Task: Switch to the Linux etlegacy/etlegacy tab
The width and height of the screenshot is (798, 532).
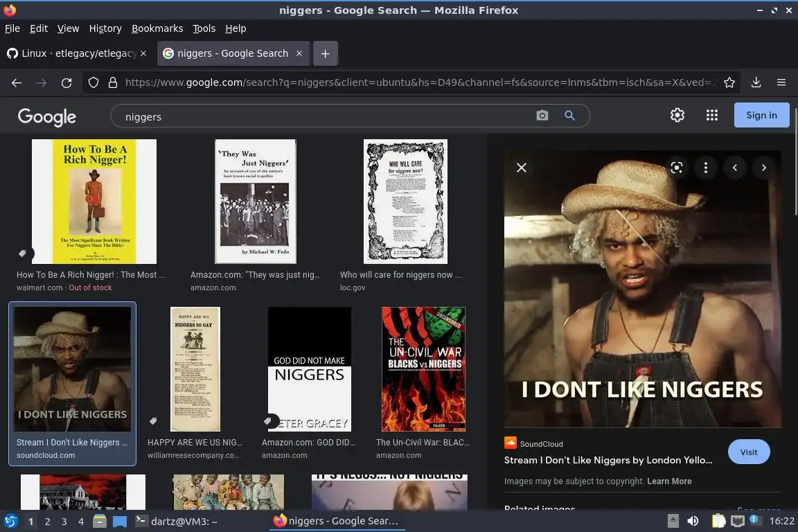Action: [78, 53]
